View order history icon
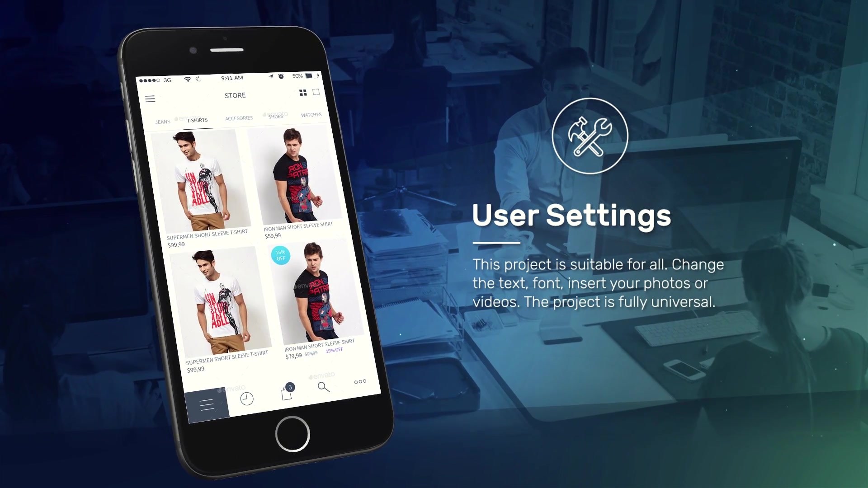The height and width of the screenshot is (488, 868). [246, 398]
